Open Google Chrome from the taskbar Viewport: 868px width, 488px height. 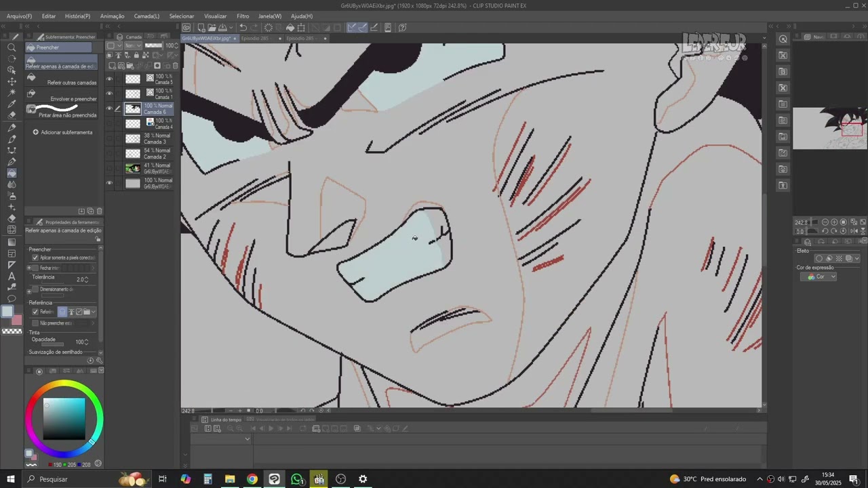(x=252, y=479)
